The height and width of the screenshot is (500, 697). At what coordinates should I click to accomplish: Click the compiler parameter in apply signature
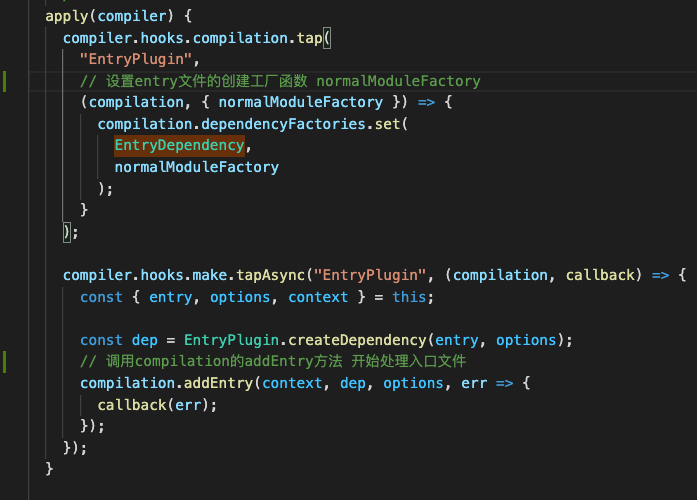132,17
